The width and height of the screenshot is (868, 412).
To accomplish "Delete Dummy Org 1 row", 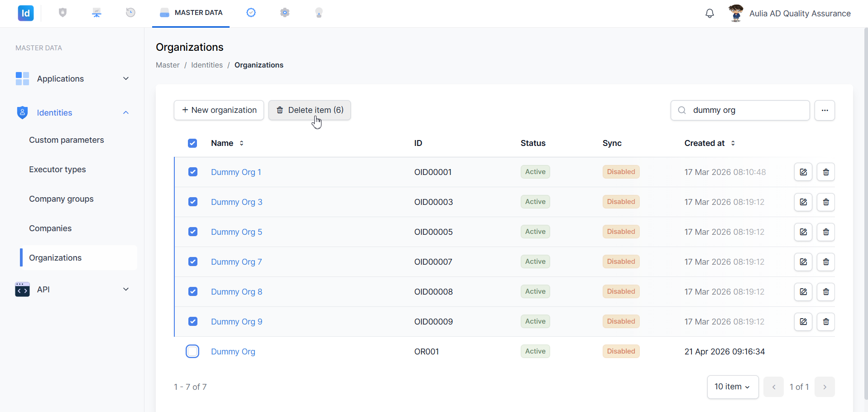I will [x=826, y=172].
